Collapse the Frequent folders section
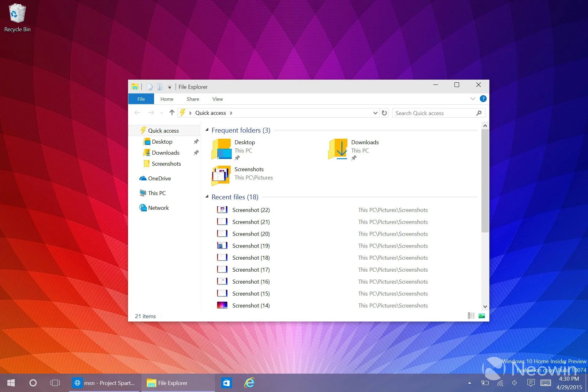The width and height of the screenshot is (588, 392). [207, 130]
